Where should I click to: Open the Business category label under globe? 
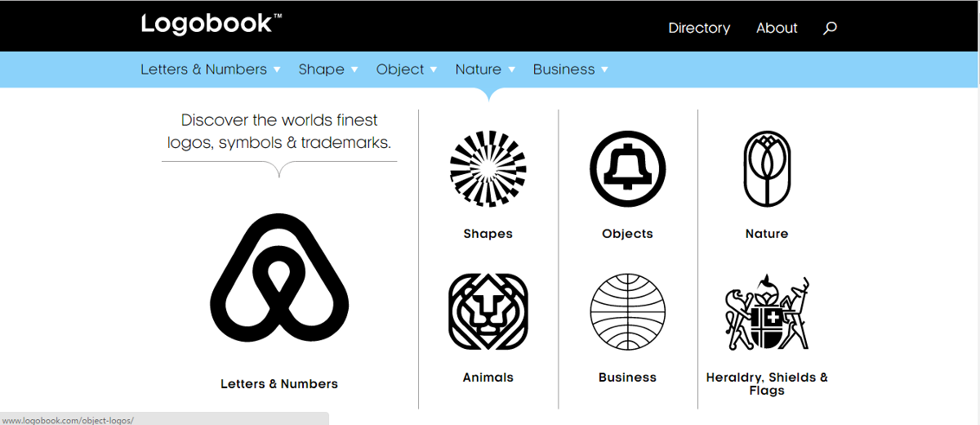(628, 378)
